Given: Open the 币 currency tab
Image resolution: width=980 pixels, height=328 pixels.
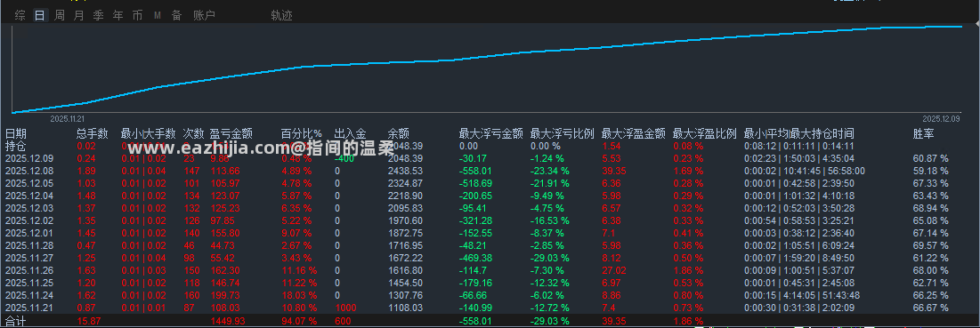Looking at the screenshot, I should tap(137, 16).
